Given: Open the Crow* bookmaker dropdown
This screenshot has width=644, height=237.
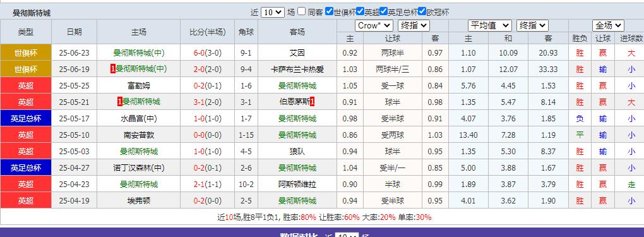Looking at the screenshot, I should pos(374,25).
